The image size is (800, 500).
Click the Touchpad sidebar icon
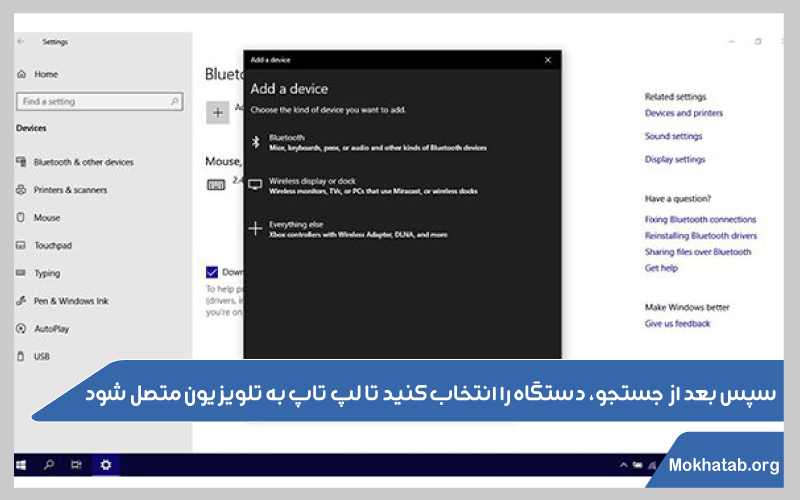pos(21,245)
